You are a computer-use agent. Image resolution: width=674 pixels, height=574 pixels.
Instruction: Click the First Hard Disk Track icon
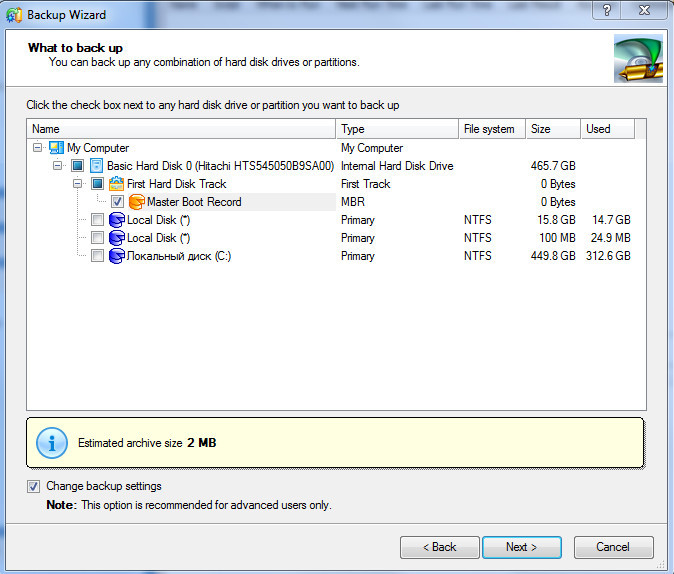pyautogui.click(x=116, y=184)
